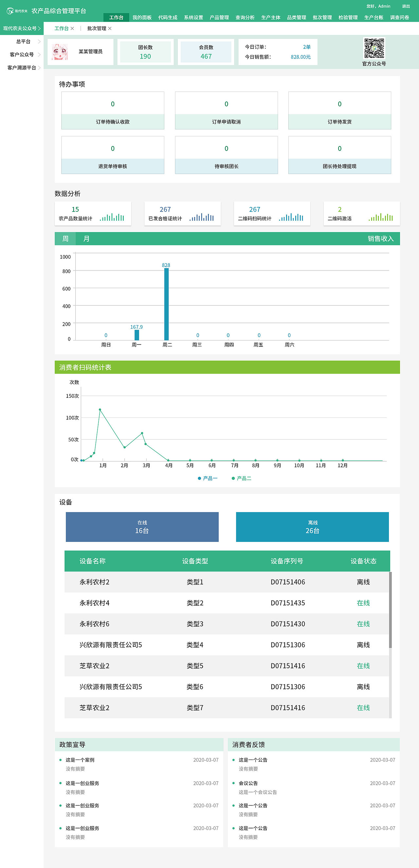This screenshot has width=419, height=868.
Task: Open 工作台 in top navigation
Action: [x=116, y=18]
